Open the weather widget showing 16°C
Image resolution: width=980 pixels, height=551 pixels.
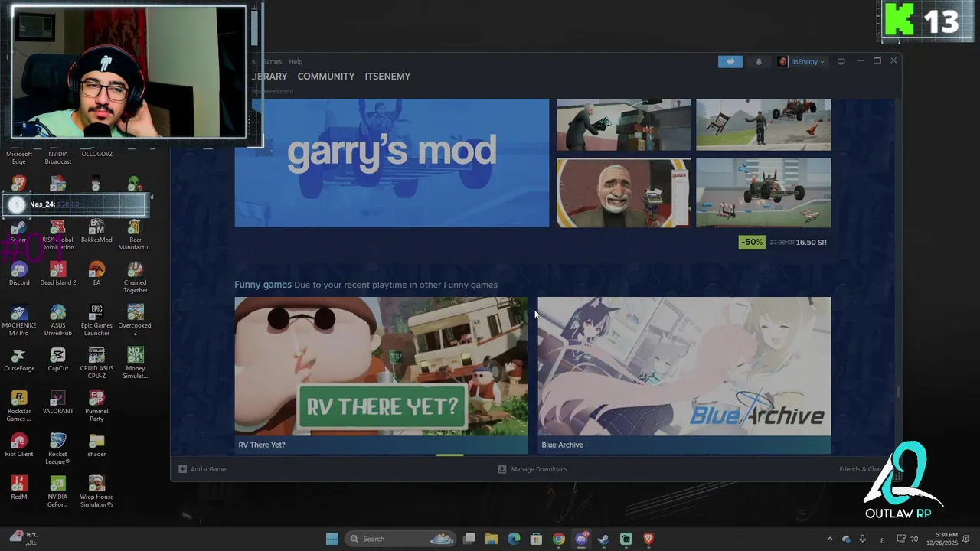23,538
